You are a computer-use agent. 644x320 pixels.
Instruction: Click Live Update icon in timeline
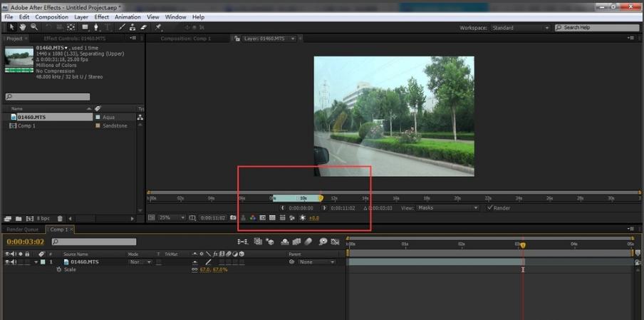coord(258,242)
